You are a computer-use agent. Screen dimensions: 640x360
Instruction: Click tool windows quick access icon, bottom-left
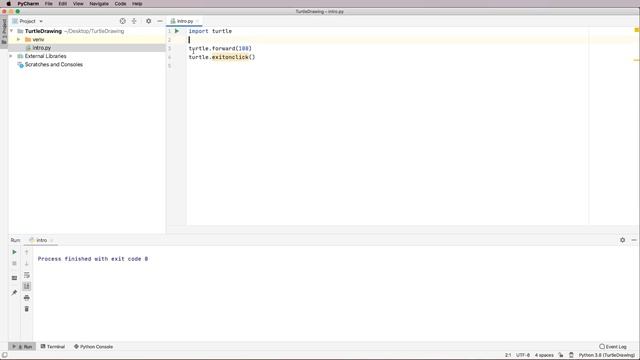(4, 355)
